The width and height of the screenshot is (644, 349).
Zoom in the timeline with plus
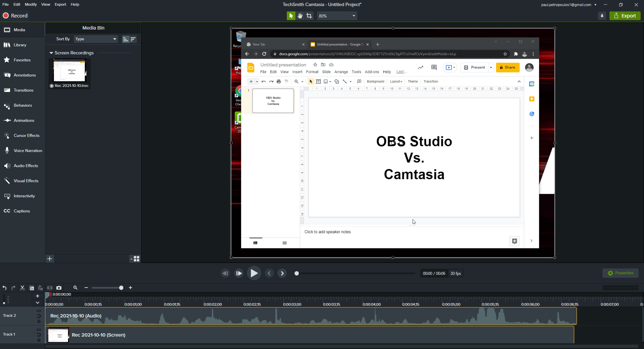point(130,288)
